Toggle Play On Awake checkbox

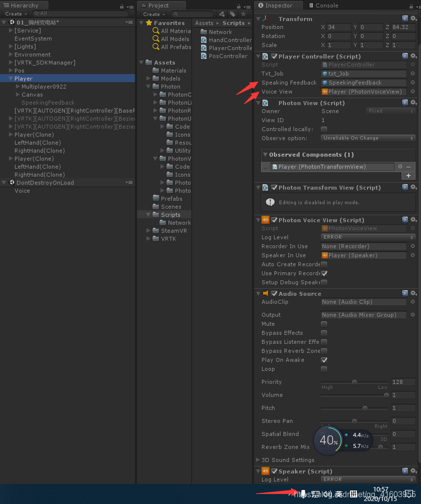point(324,360)
